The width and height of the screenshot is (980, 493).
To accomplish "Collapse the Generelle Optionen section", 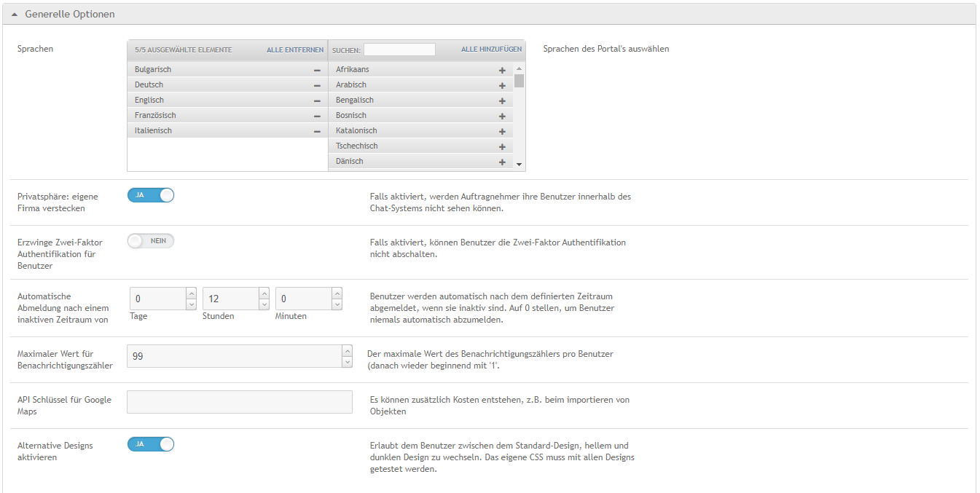I will click(x=15, y=15).
